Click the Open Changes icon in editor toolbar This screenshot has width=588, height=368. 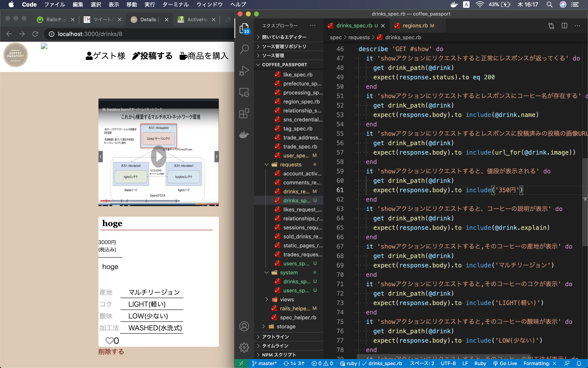pos(551,26)
